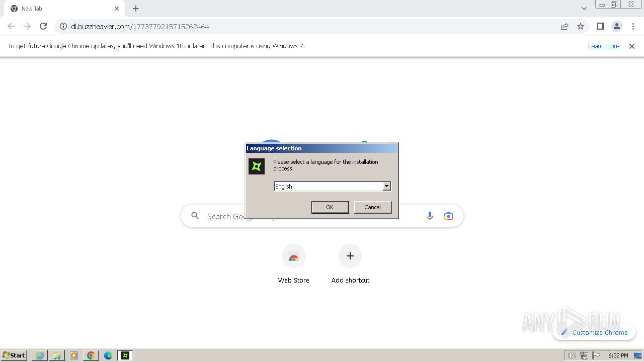
Task: Switch to installer app on taskbar
Action: [x=125, y=355]
